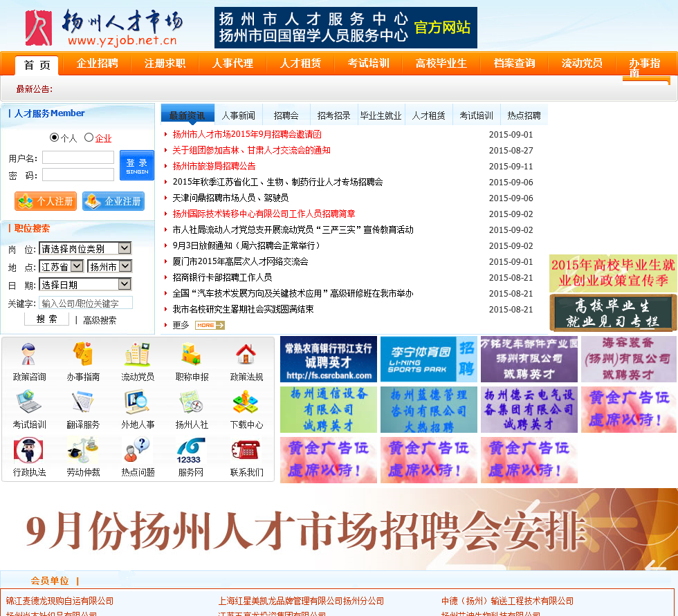Select the 企业 radio button

[x=89, y=138]
